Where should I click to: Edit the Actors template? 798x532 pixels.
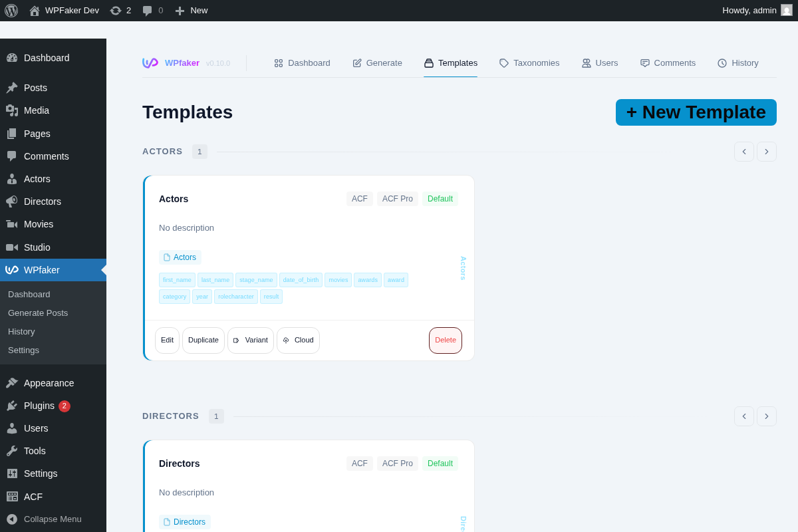click(167, 340)
